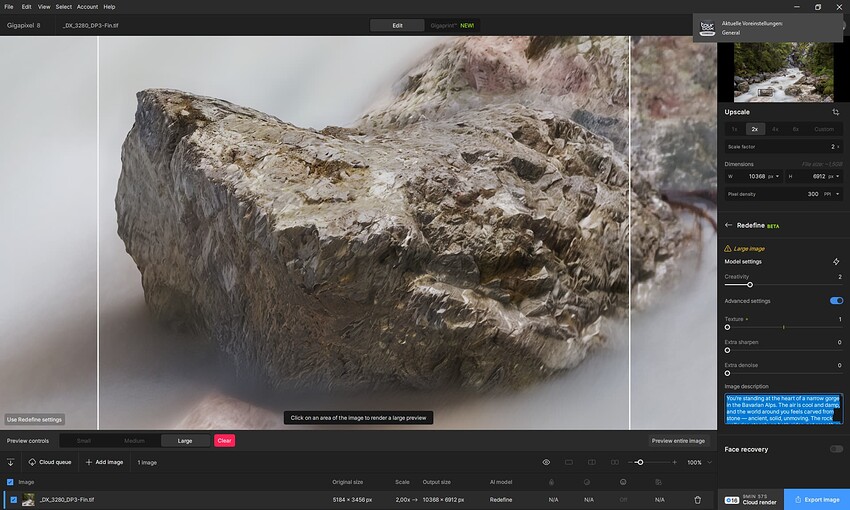The height and width of the screenshot is (510, 850).
Task: Click the zoom in plus icon
Action: click(x=674, y=462)
